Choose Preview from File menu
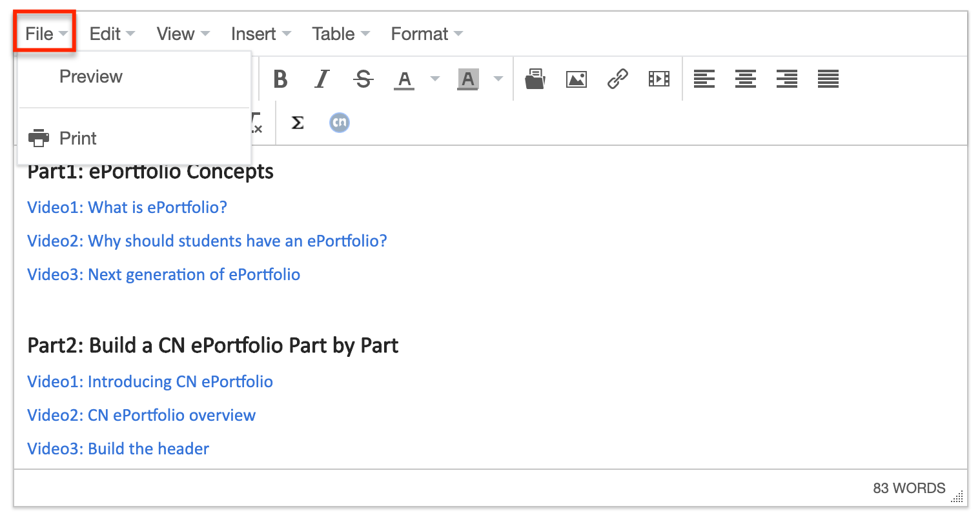The height and width of the screenshot is (515, 980). click(134, 76)
